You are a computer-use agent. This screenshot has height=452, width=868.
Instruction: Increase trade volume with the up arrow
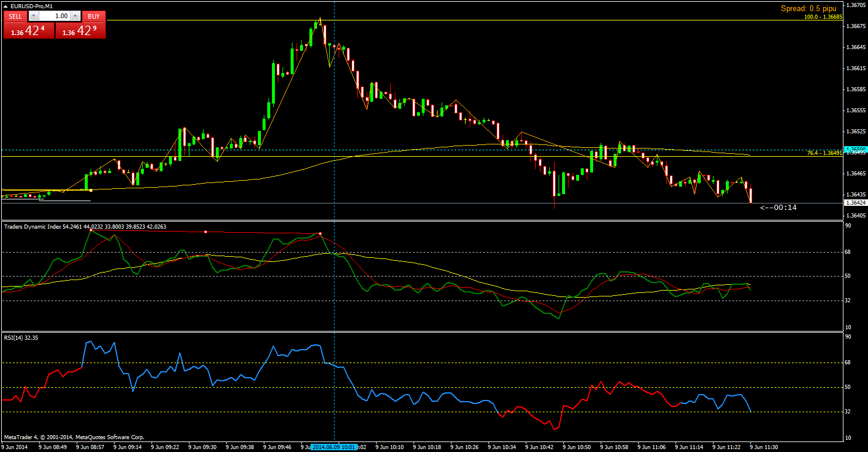[x=74, y=16]
